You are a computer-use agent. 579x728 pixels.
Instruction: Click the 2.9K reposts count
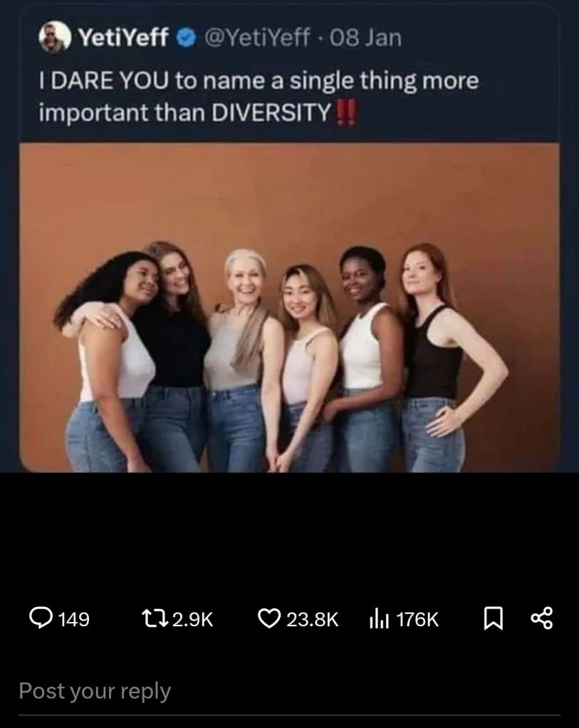point(192,619)
